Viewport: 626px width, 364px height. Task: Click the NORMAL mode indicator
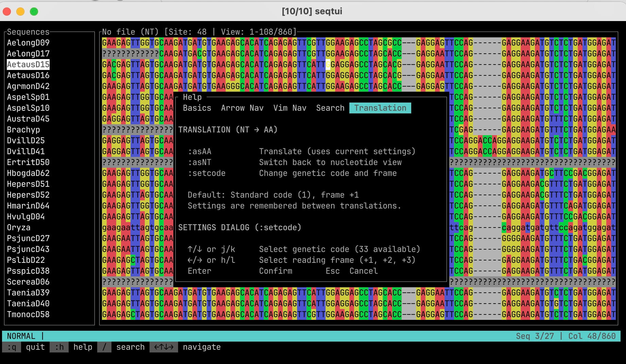[21, 336]
